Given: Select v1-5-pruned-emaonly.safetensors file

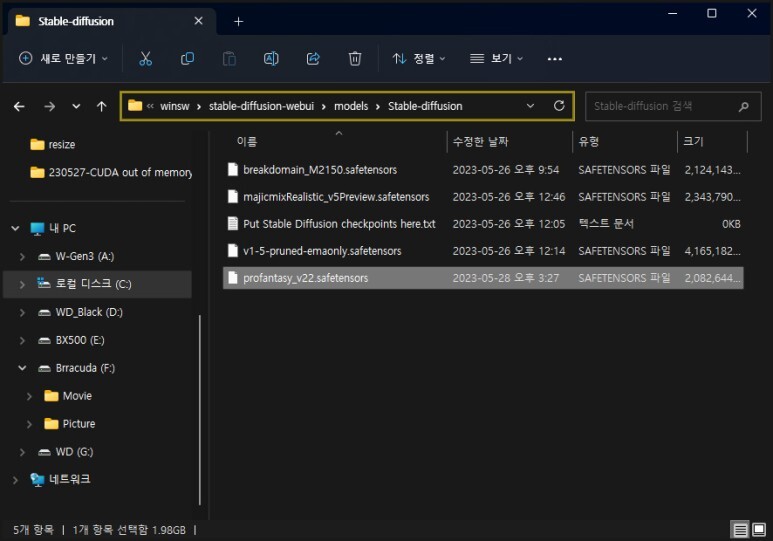Looking at the screenshot, I should pos(483,251).
